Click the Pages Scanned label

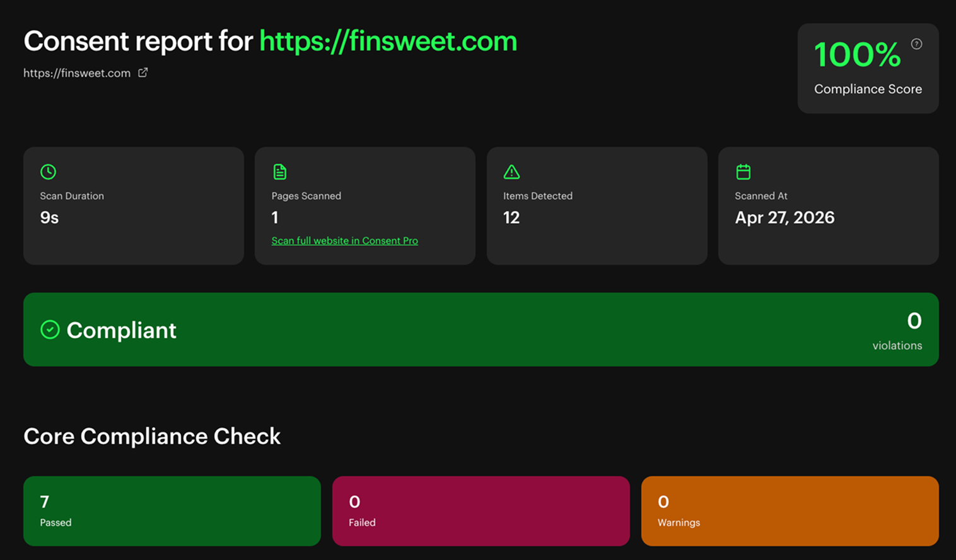click(x=306, y=196)
